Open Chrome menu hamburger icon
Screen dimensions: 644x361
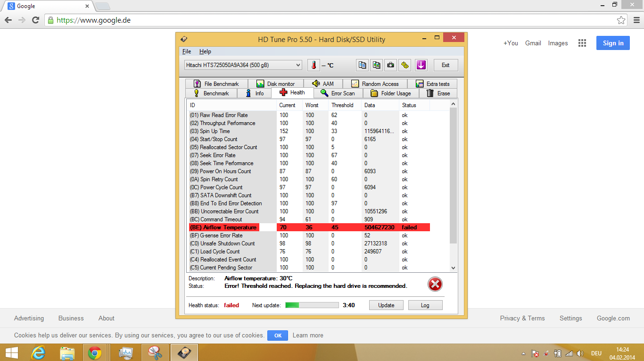click(636, 20)
